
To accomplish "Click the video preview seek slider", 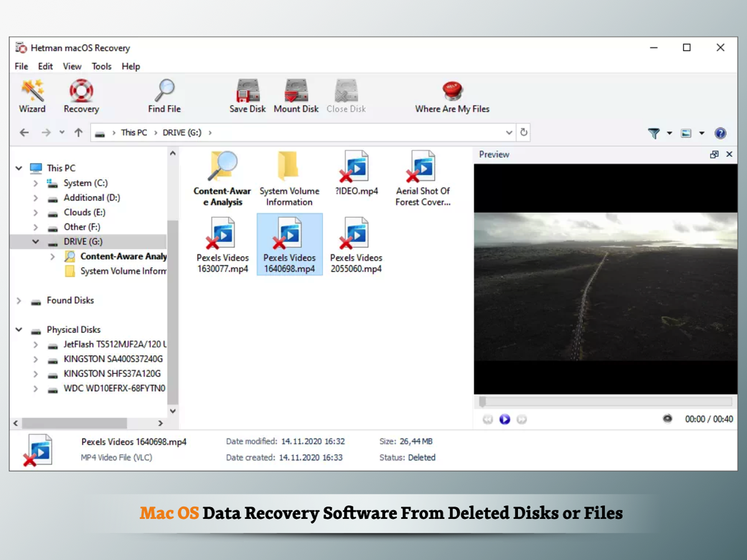I will click(605, 403).
